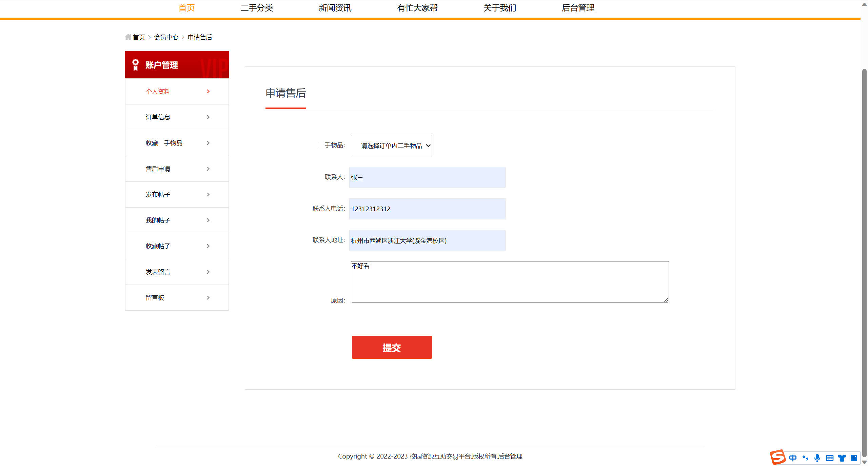Toggle Chinese/English input with the 中 icon
Viewport: 868px width, 466px height.
point(793,458)
